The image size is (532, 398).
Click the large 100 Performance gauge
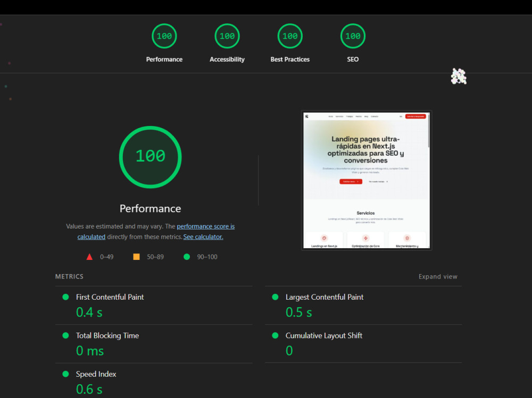pos(151,157)
